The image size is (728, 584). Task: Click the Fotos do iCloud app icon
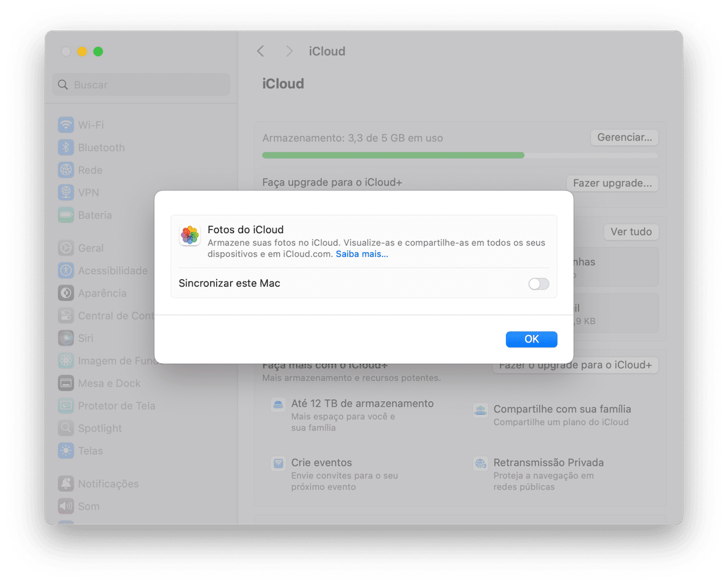[x=190, y=235]
